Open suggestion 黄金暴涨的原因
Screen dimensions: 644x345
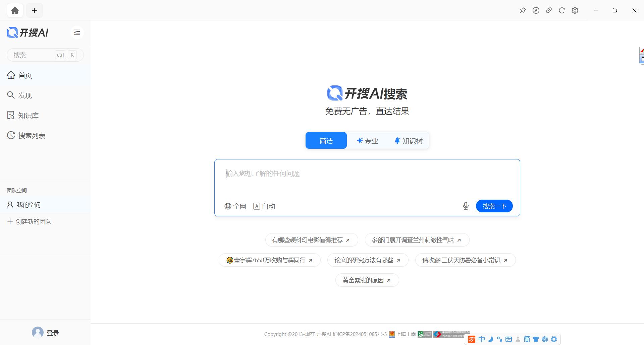click(367, 280)
